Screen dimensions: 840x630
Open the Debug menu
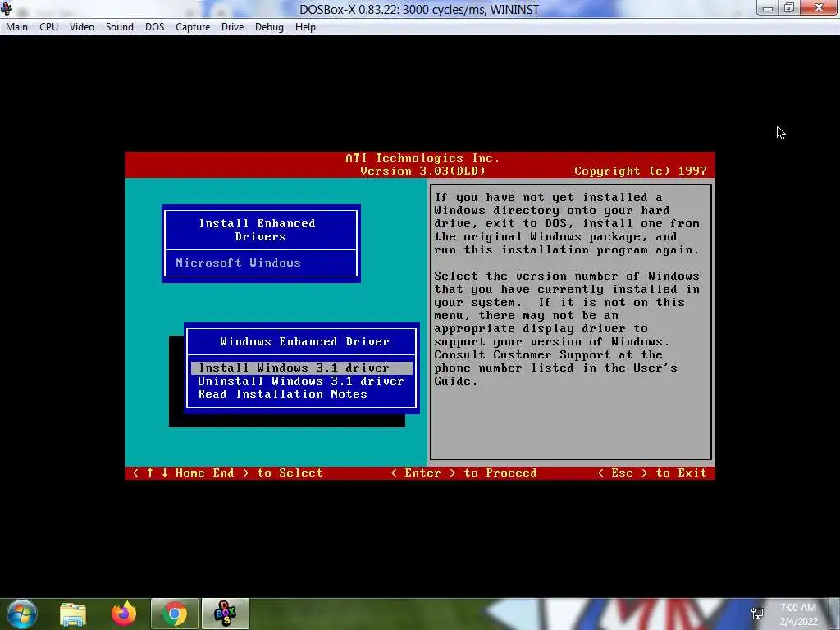click(x=269, y=27)
